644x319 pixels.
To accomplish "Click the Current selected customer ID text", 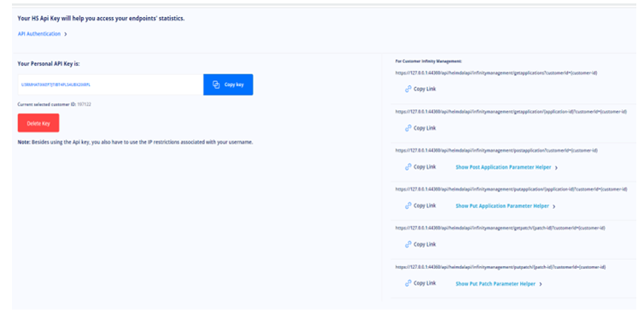I will click(x=54, y=105).
